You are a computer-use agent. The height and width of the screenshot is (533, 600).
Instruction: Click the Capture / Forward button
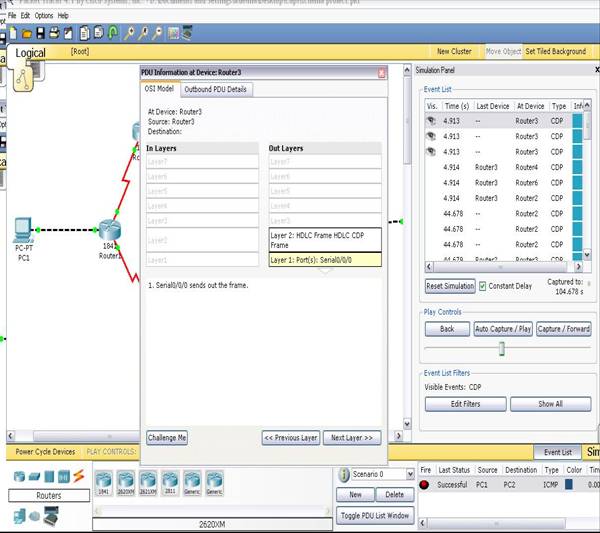563,329
